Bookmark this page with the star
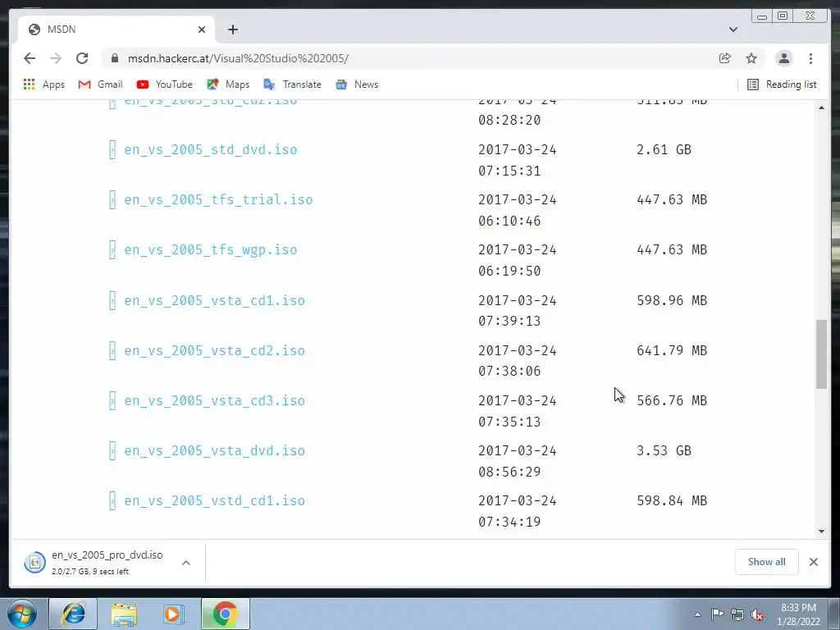840x630 pixels. [x=751, y=58]
